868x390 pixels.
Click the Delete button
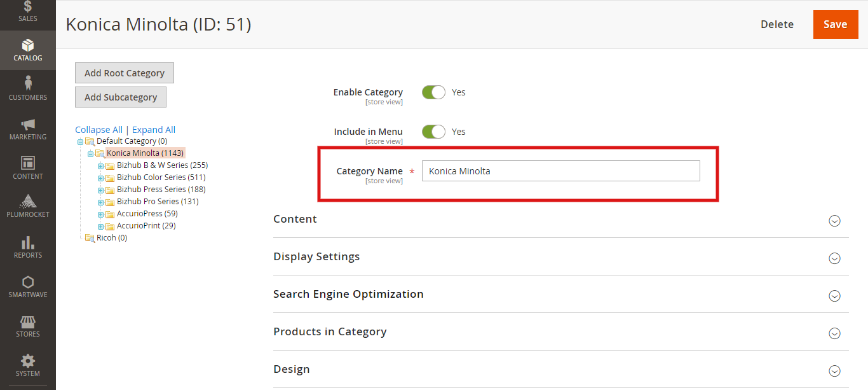[x=777, y=24]
